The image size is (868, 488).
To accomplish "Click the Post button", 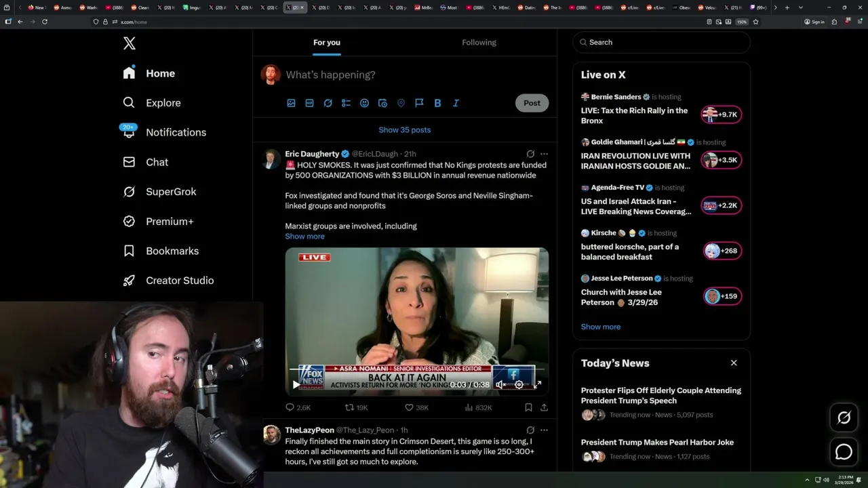I will 532,103.
